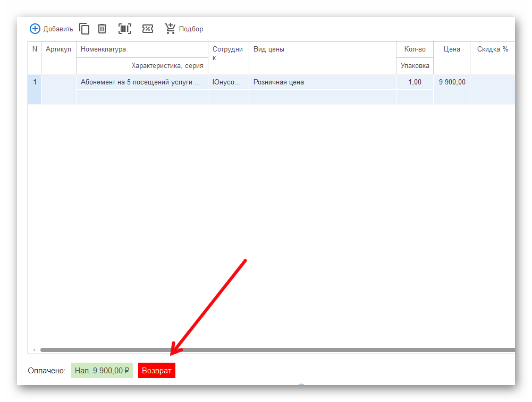Click the left scroll arrow of the table
This screenshot has width=532, height=402.
coord(34,350)
